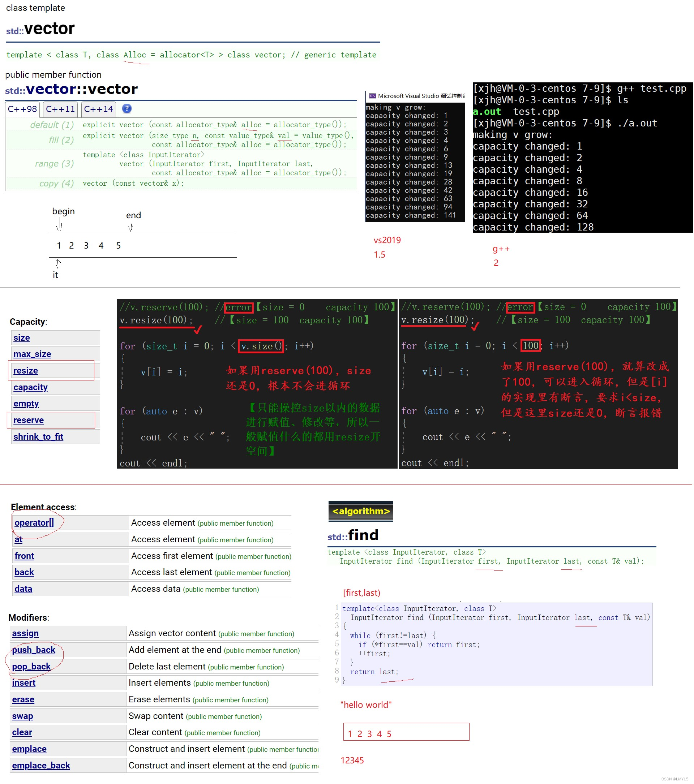Click the red 'vs2019' label
Viewport: 694px width, 784px height.
pyautogui.click(x=387, y=240)
